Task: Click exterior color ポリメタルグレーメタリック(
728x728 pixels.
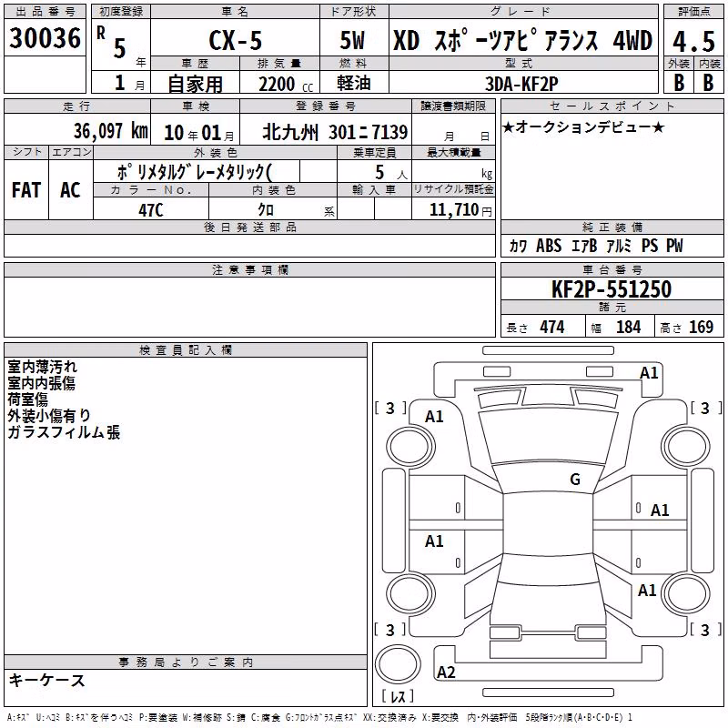Action: 194,172
